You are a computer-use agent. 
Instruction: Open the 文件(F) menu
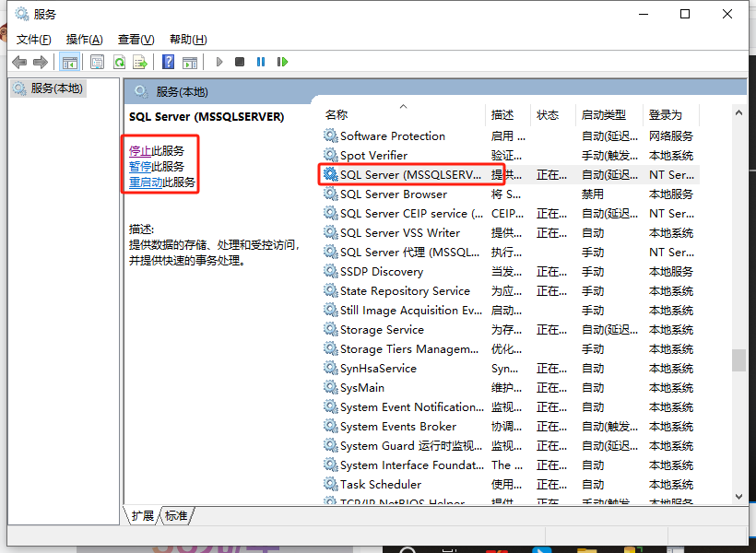click(34, 40)
